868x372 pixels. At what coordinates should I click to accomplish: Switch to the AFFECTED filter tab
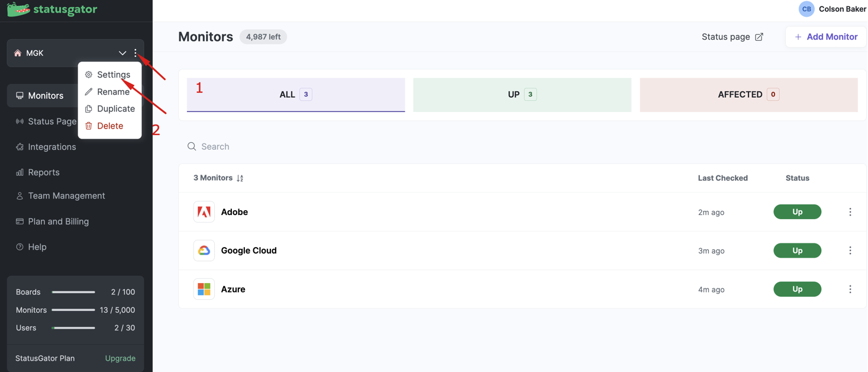coord(748,94)
